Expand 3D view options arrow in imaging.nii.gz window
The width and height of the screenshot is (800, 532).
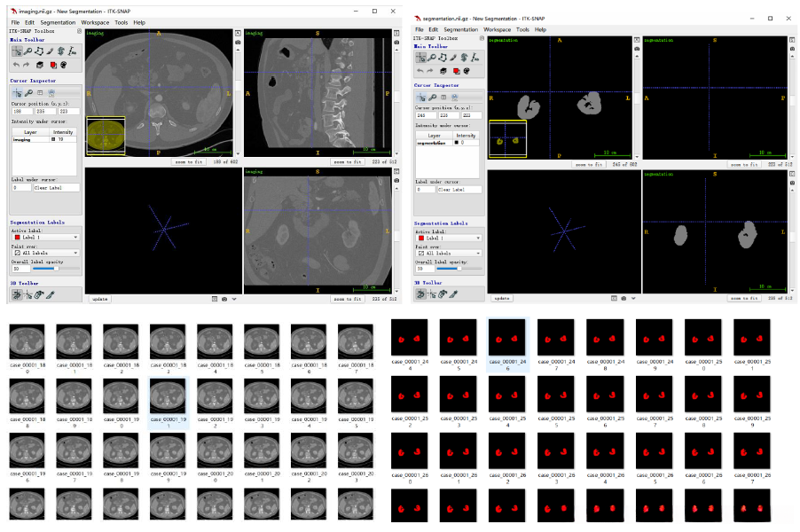tap(234, 299)
